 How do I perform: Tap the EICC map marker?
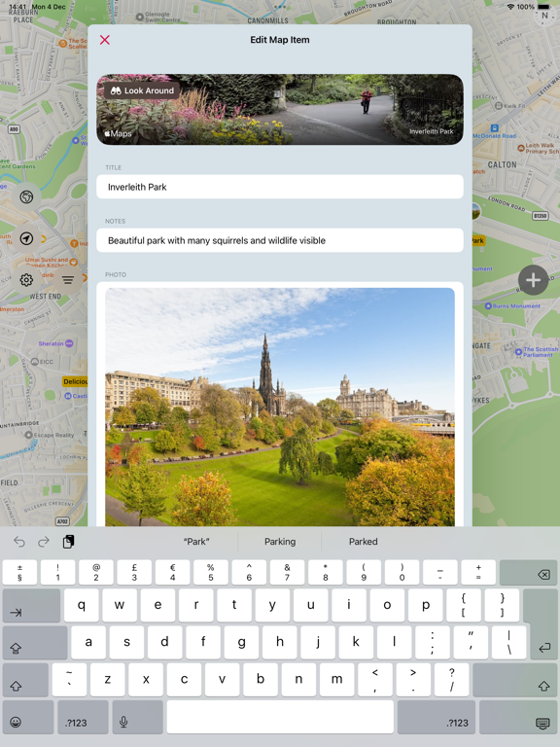point(42,362)
